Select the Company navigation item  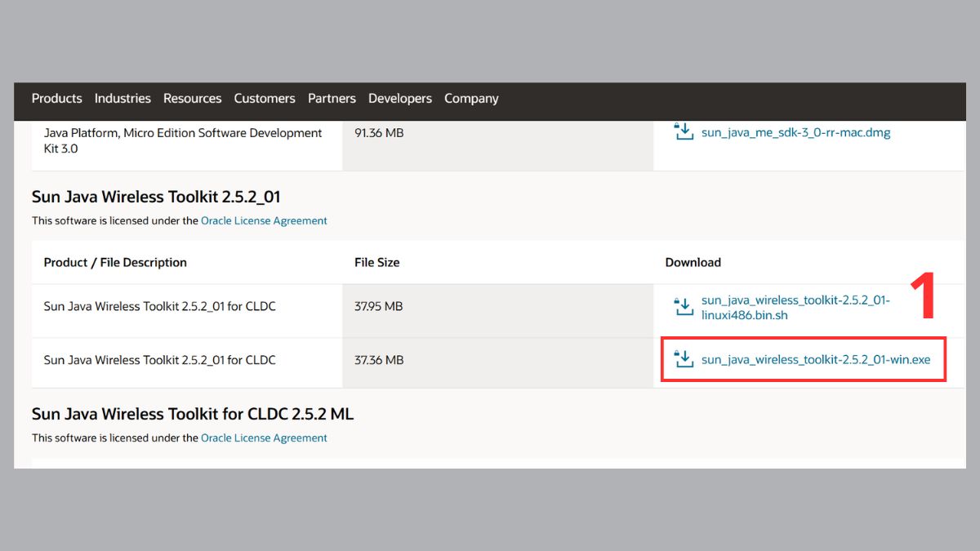pyautogui.click(x=471, y=99)
